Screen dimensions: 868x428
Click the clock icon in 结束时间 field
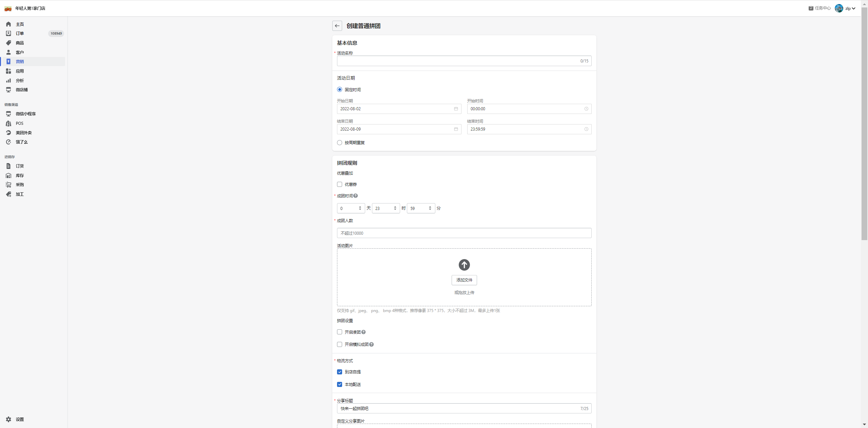586,129
